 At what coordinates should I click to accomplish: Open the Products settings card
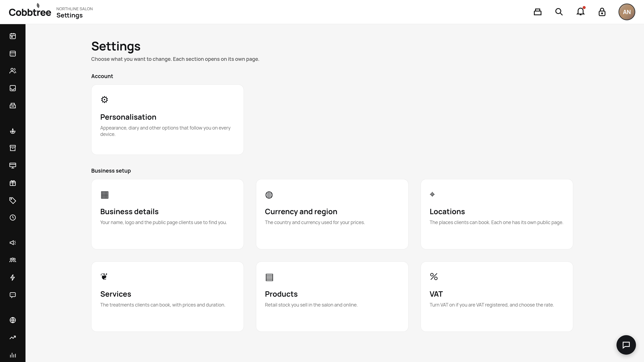point(332,296)
